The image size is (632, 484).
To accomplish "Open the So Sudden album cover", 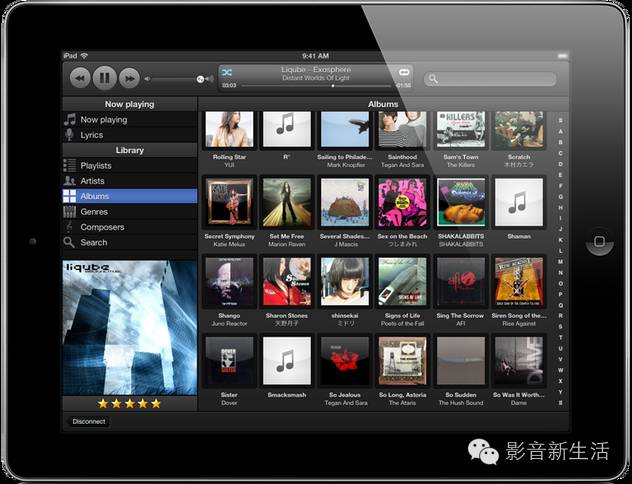I will 461,361.
